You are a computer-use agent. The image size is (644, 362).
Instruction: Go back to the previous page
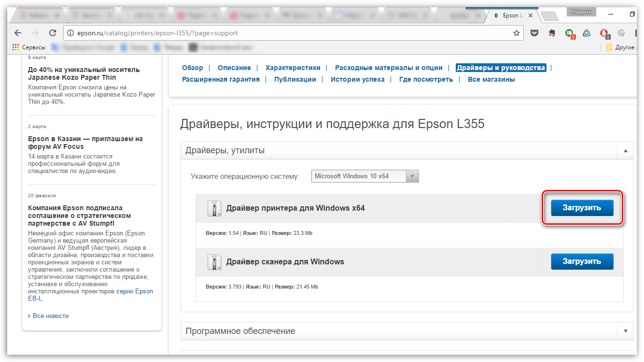click(x=18, y=33)
